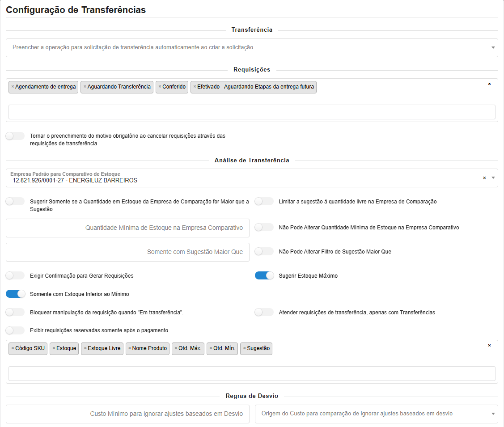Viewport: 504px width, 427px height.
Task: Focus the 'Somente com Sugestão Maior Que' field
Action: point(127,252)
